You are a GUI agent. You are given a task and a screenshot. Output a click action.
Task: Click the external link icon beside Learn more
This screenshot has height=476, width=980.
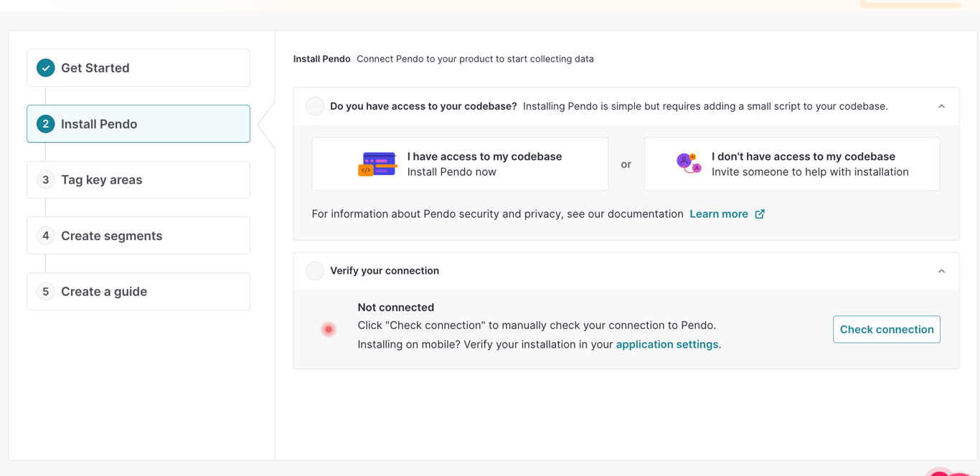pos(760,214)
